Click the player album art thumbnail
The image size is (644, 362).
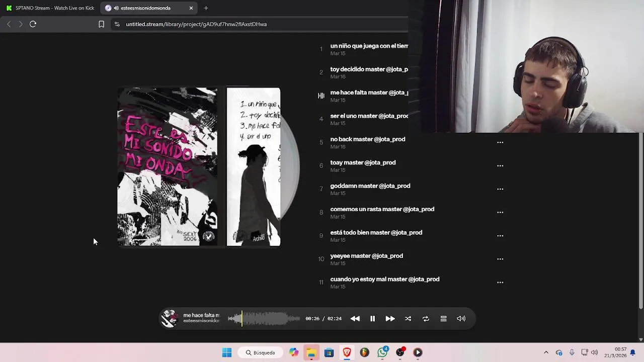(170, 318)
